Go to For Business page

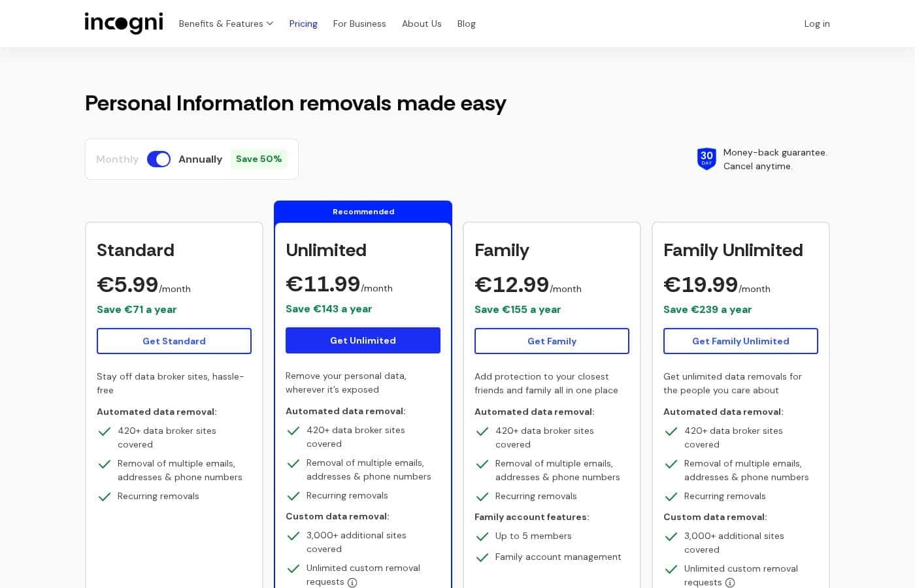pyautogui.click(x=359, y=24)
